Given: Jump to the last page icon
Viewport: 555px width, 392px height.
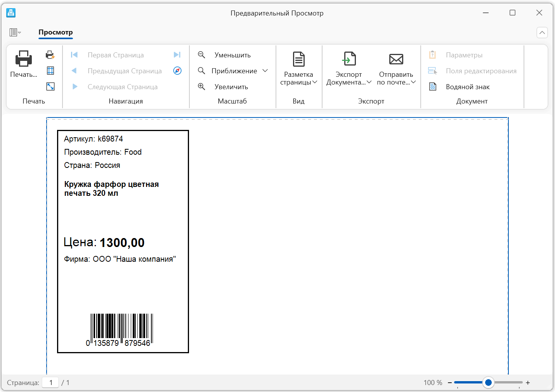Looking at the screenshot, I should [x=177, y=55].
